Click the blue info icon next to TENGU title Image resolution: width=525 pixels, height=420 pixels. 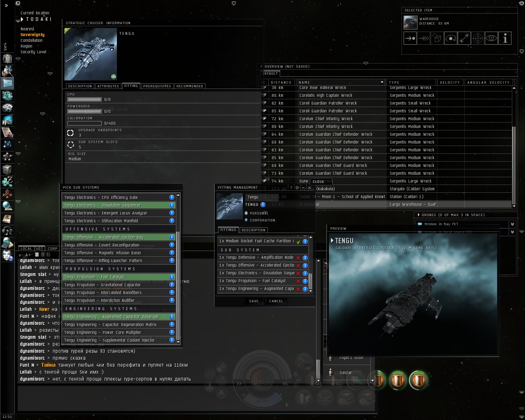pos(263,204)
